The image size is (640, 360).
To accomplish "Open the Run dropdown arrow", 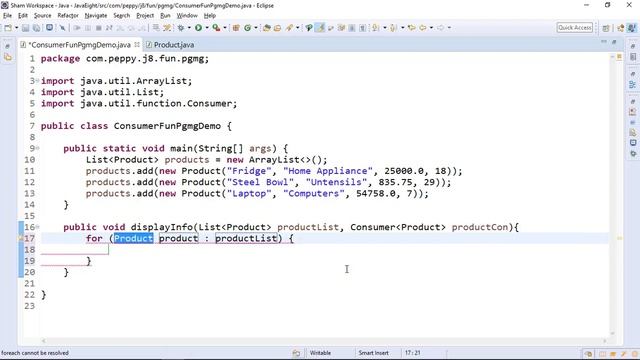I will click(x=207, y=28).
